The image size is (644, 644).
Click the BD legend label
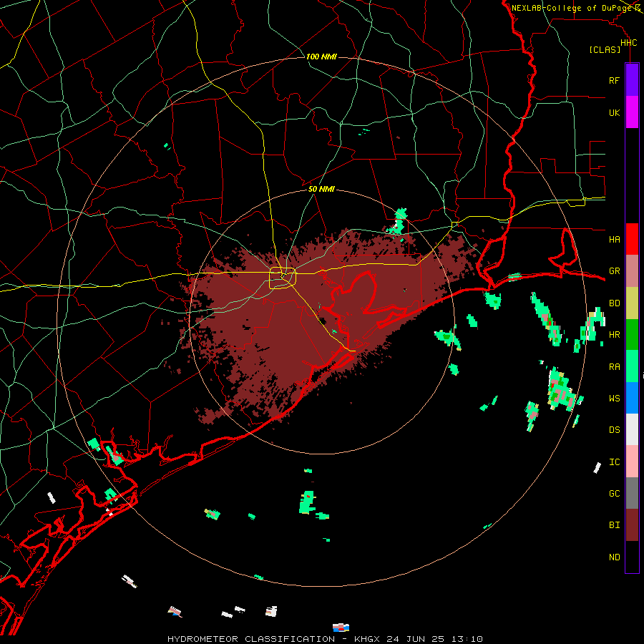coord(614,303)
